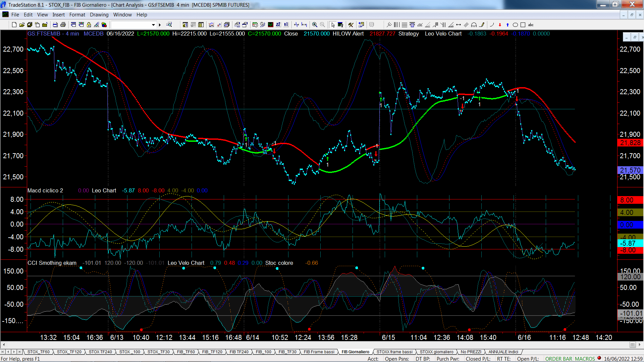644x362 pixels.
Task: Click the horizontal scrollbar right arrow
Action: tap(640, 345)
